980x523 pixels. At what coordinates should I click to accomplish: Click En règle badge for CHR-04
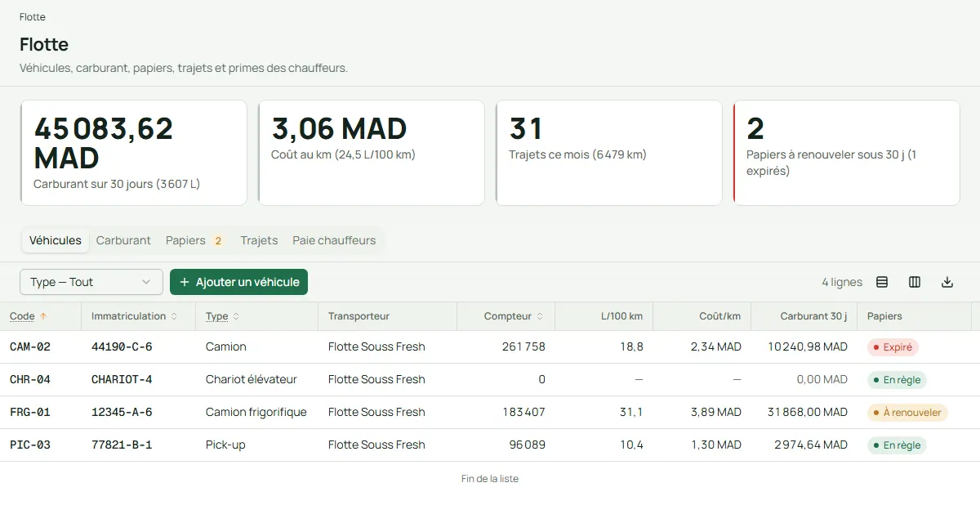coord(897,380)
